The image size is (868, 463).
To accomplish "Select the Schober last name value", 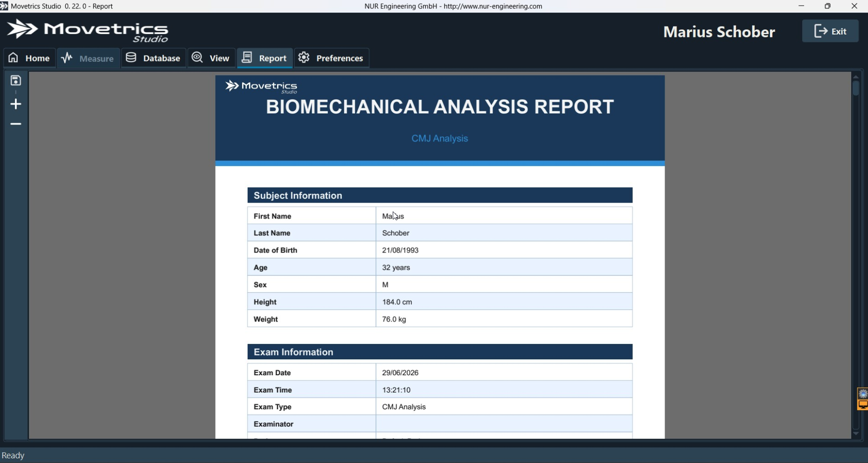I will [396, 233].
